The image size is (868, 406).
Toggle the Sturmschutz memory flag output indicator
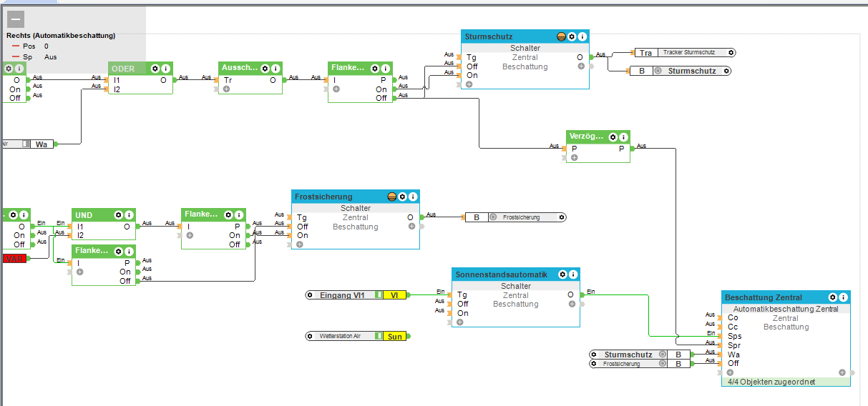point(658,71)
